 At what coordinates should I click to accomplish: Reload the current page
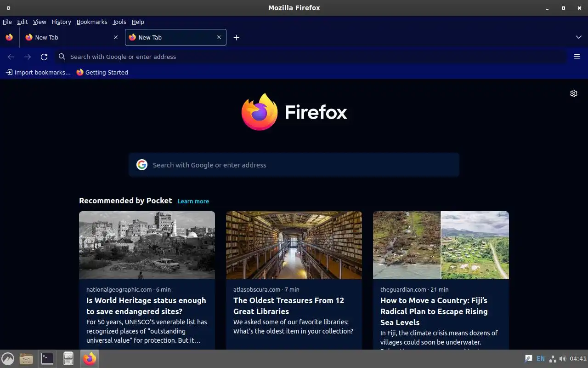pos(44,57)
